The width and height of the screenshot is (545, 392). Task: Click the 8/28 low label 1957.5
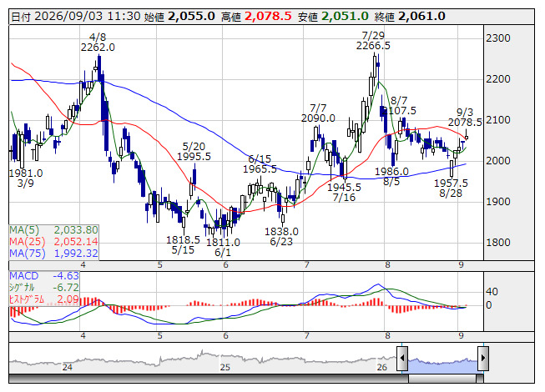pyautogui.click(x=452, y=183)
